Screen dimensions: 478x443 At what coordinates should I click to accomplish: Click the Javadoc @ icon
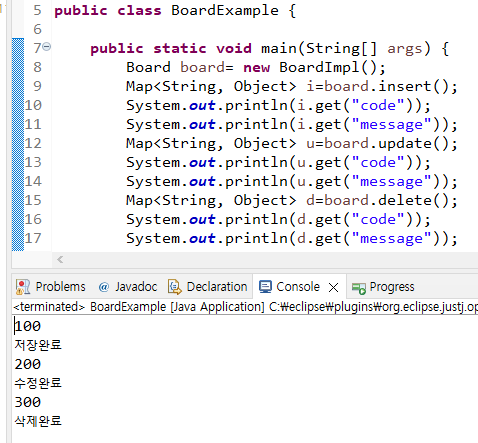click(x=104, y=287)
